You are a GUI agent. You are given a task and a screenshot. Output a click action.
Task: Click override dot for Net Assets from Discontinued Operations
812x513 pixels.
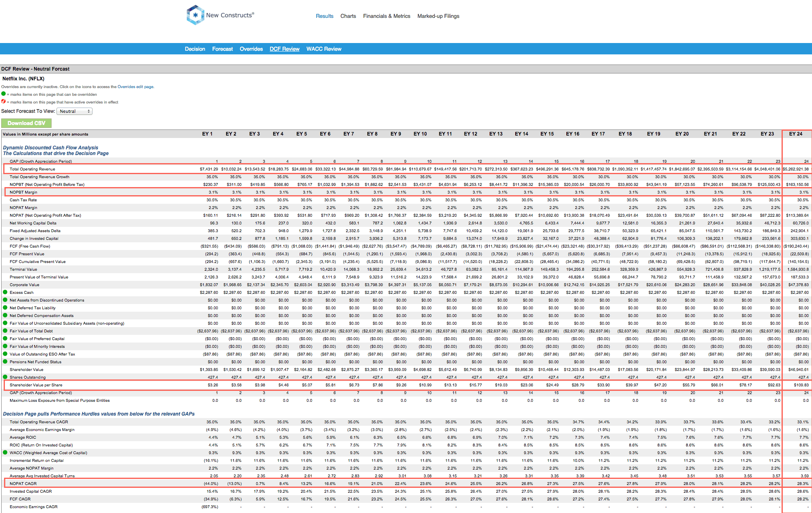point(5,300)
